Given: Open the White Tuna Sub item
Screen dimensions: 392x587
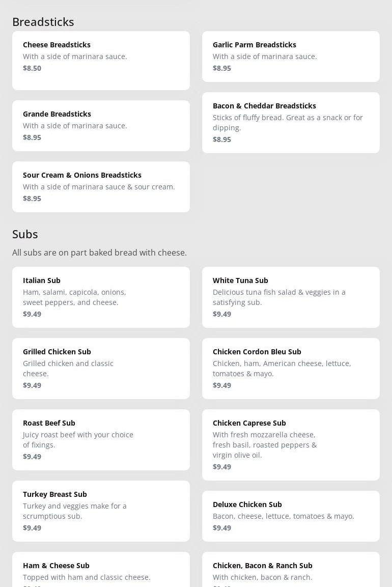Looking at the screenshot, I should click(291, 297).
